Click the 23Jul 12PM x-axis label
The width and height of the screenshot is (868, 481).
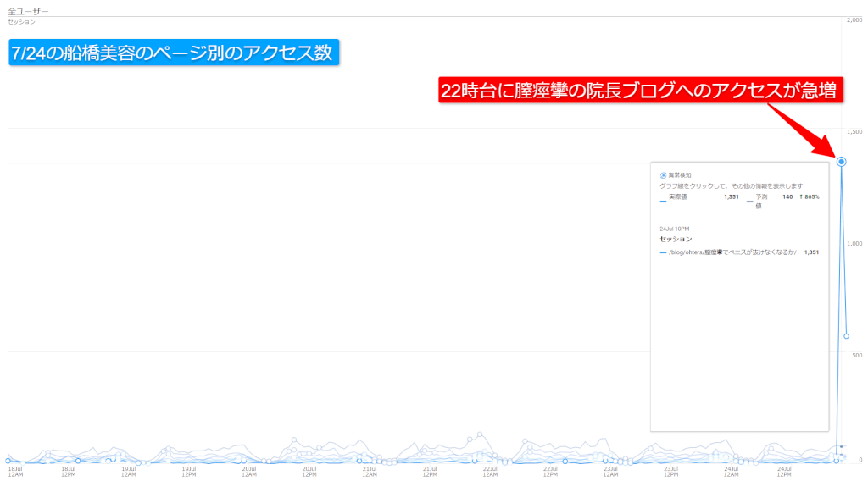coord(671,472)
